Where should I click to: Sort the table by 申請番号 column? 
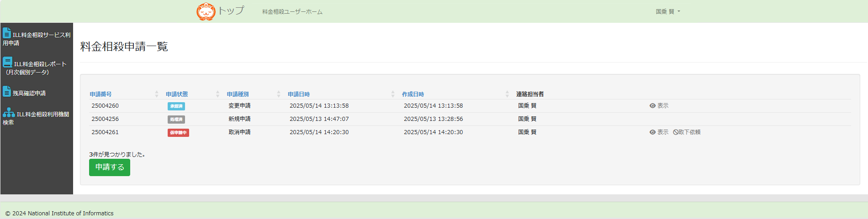pyautogui.click(x=101, y=94)
